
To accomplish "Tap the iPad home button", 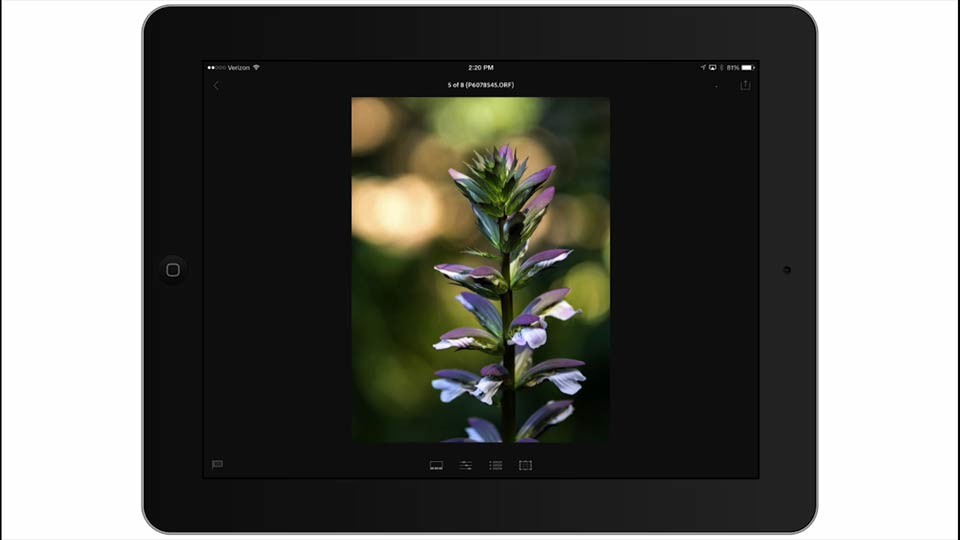I will [x=173, y=270].
